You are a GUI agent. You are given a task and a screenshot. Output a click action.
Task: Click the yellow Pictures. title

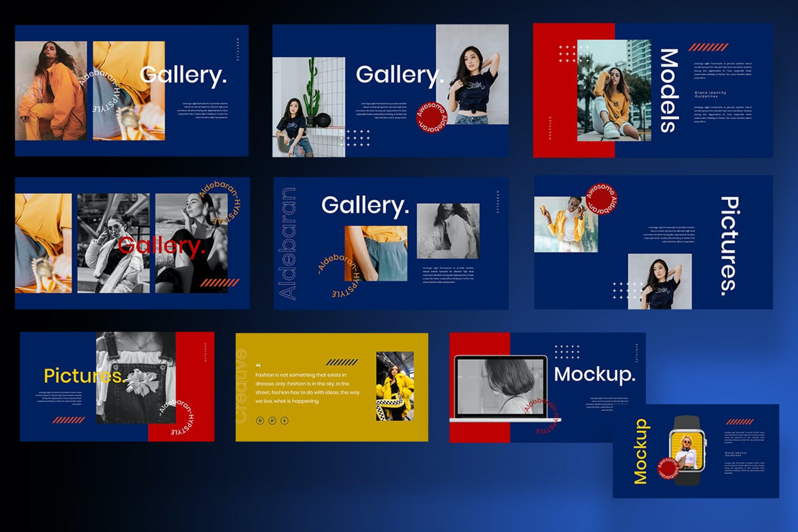coord(85,376)
